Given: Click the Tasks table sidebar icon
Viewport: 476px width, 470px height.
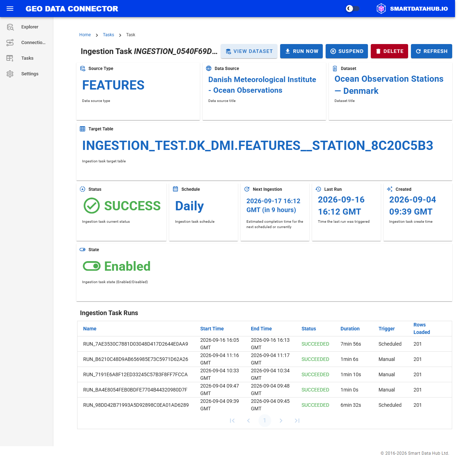Looking at the screenshot, I should (10, 58).
